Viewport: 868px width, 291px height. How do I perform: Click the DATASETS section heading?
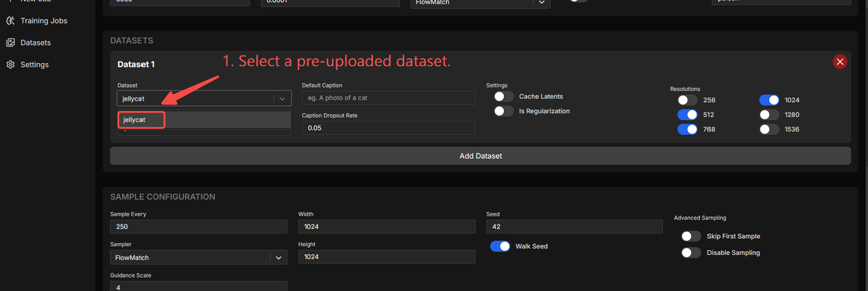coord(132,41)
